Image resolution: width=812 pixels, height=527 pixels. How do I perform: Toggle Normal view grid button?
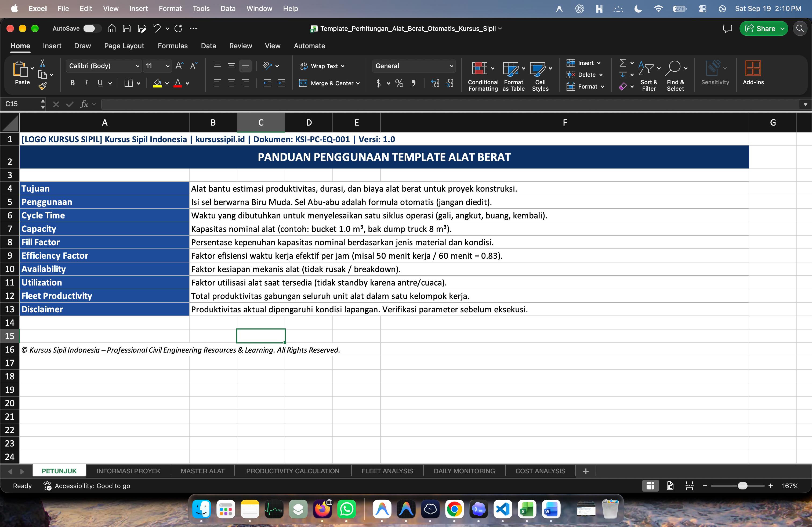[650, 486]
